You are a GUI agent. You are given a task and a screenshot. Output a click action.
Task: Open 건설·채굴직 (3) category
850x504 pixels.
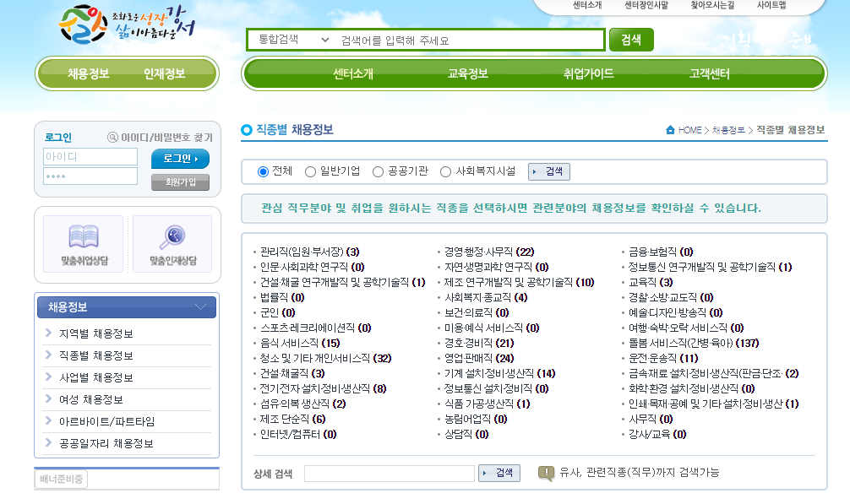292,373
